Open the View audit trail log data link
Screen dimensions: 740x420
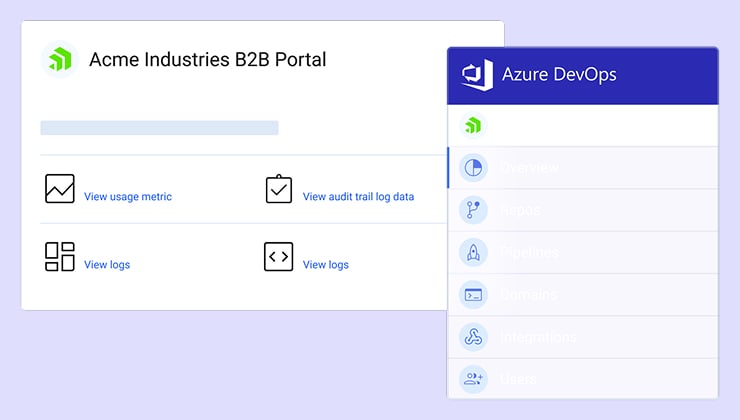[358, 197]
